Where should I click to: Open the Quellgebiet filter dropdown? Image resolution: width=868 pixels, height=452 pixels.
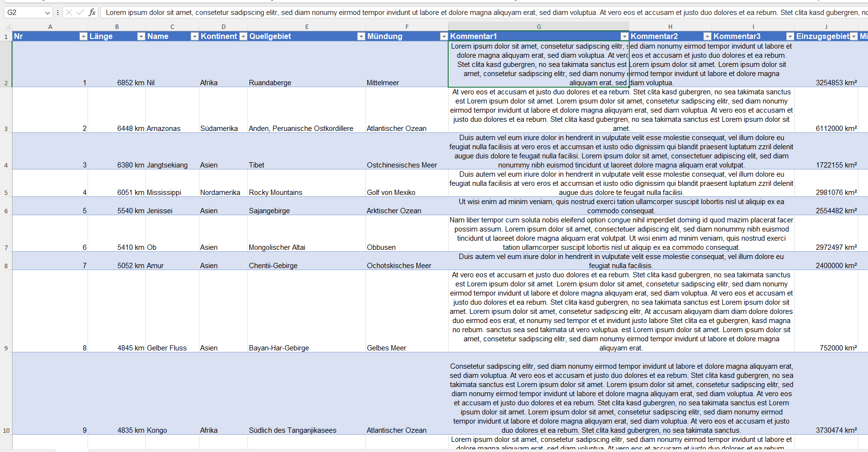pos(361,37)
